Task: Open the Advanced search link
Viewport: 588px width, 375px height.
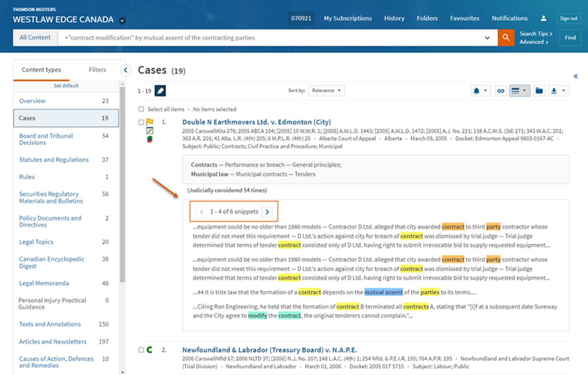Action: (x=534, y=42)
